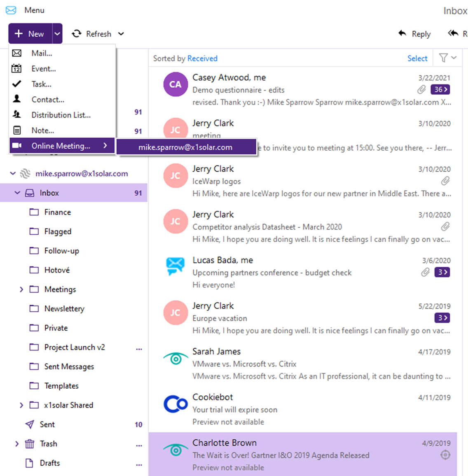Choose Note... from the New menu

(62, 131)
